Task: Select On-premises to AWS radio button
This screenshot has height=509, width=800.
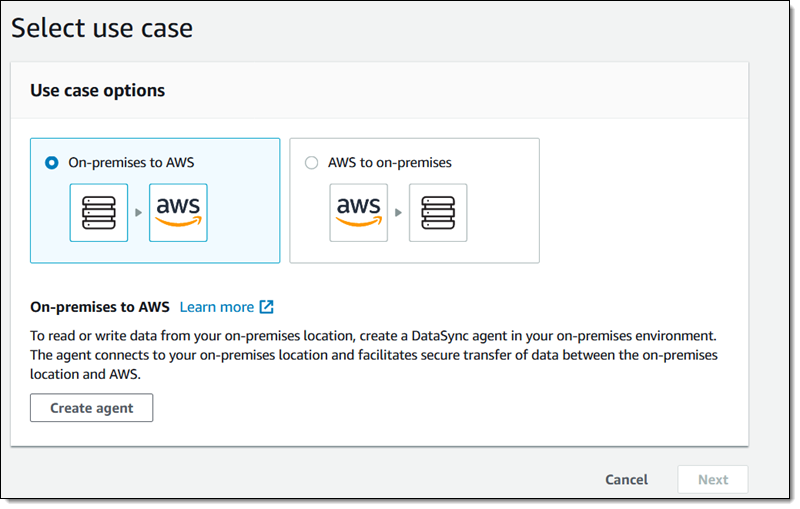Action: (x=52, y=163)
